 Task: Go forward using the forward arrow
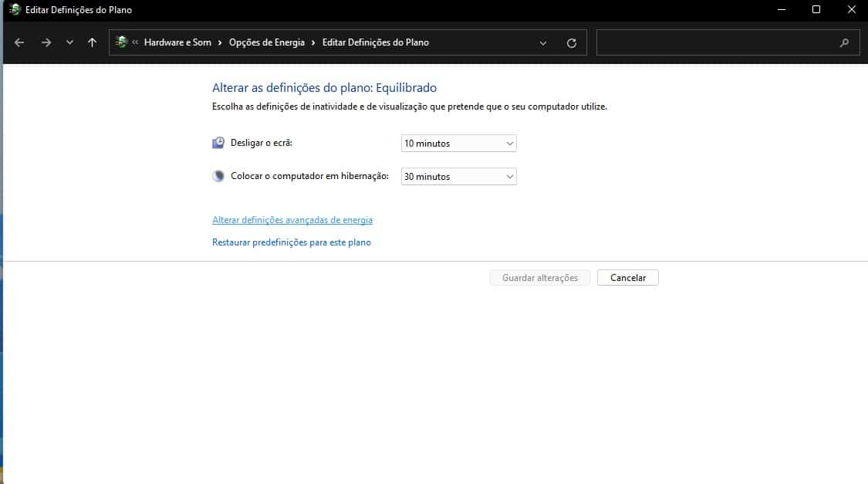[x=46, y=42]
